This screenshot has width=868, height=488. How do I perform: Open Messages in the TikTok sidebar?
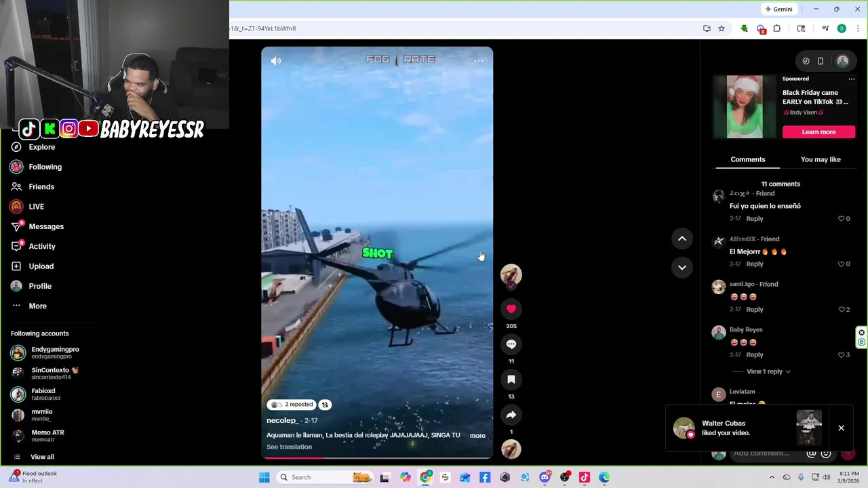point(46,226)
